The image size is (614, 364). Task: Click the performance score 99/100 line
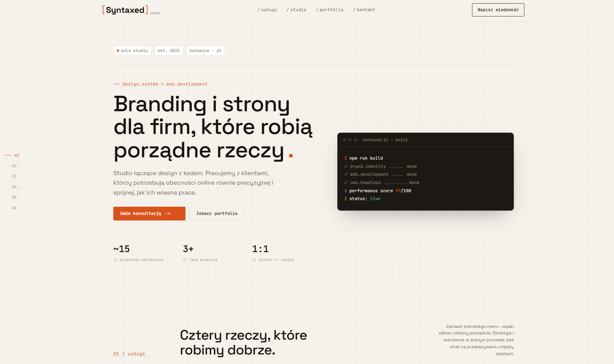(378, 191)
